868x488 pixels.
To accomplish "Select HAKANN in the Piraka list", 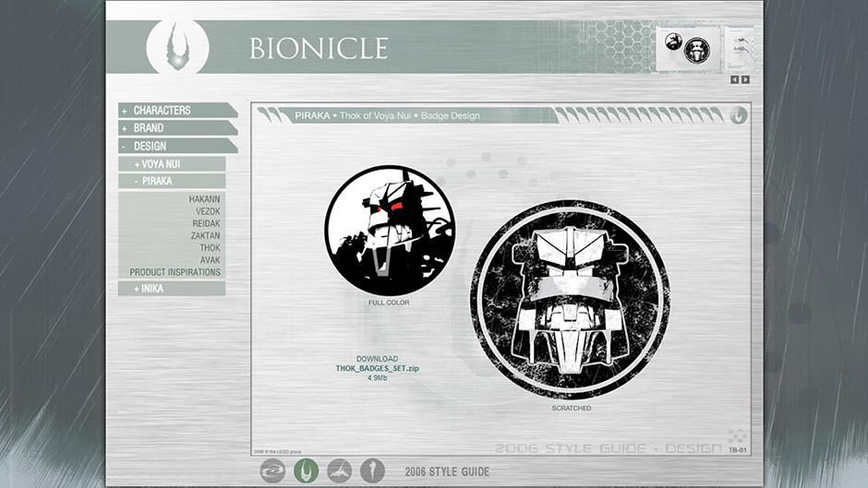I will pyautogui.click(x=204, y=198).
